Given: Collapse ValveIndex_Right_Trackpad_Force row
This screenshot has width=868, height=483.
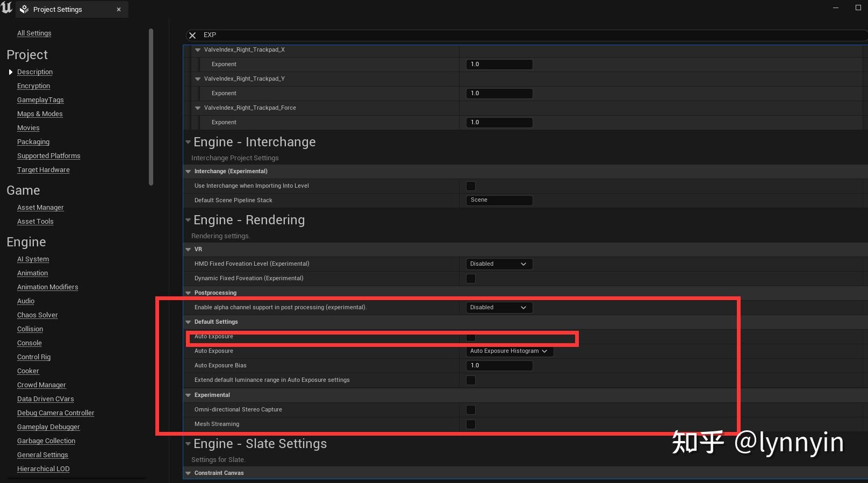Looking at the screenshot, I should tap(198, 108).
